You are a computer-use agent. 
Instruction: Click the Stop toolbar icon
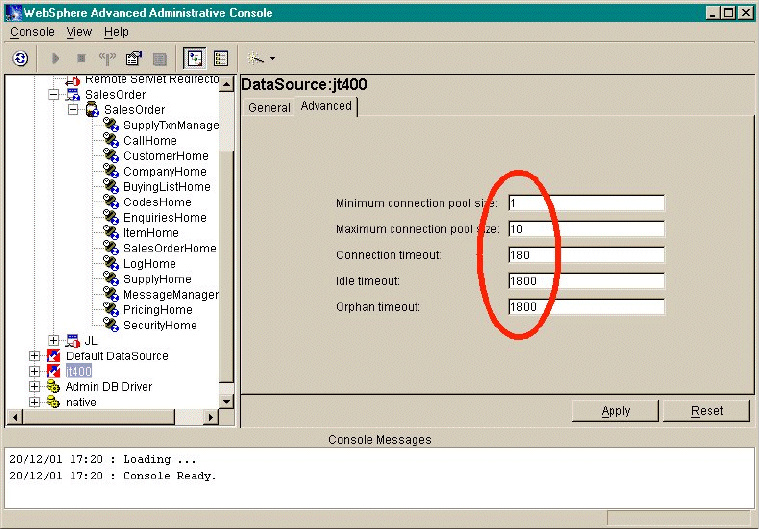coord(81,59)
